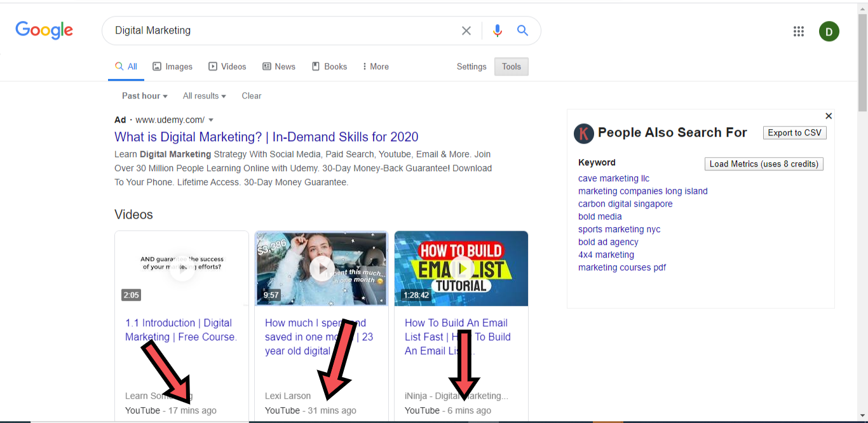The image size is (868, 423).
Task: Click Load Metrics (uses 8 credits)
Action: tap(764, 164)
